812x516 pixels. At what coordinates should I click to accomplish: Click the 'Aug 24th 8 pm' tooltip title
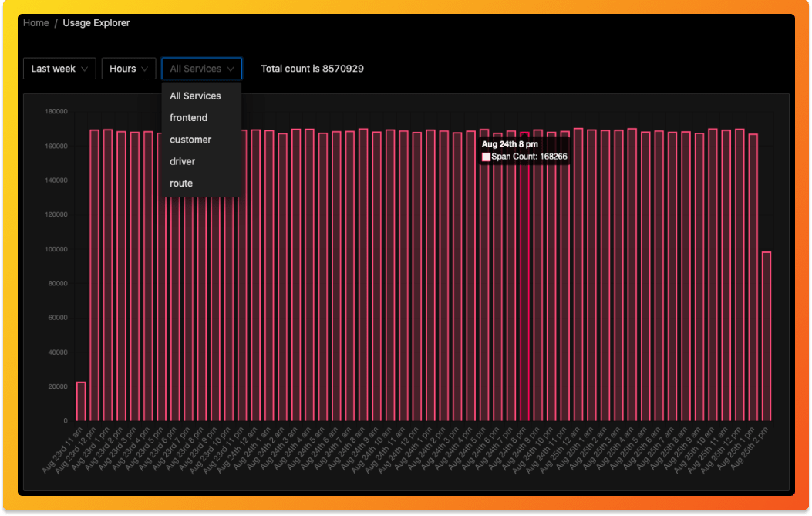click(510, 144)
